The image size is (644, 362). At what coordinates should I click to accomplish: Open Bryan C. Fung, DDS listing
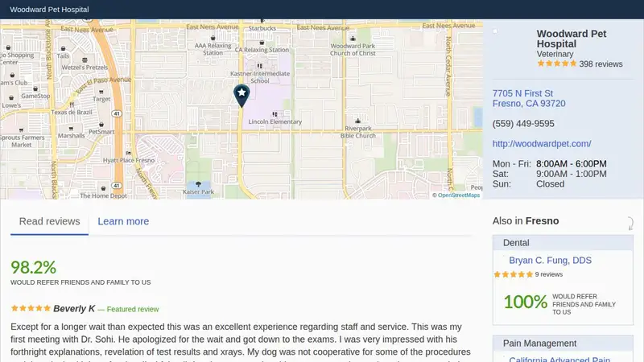click(550, 260)
